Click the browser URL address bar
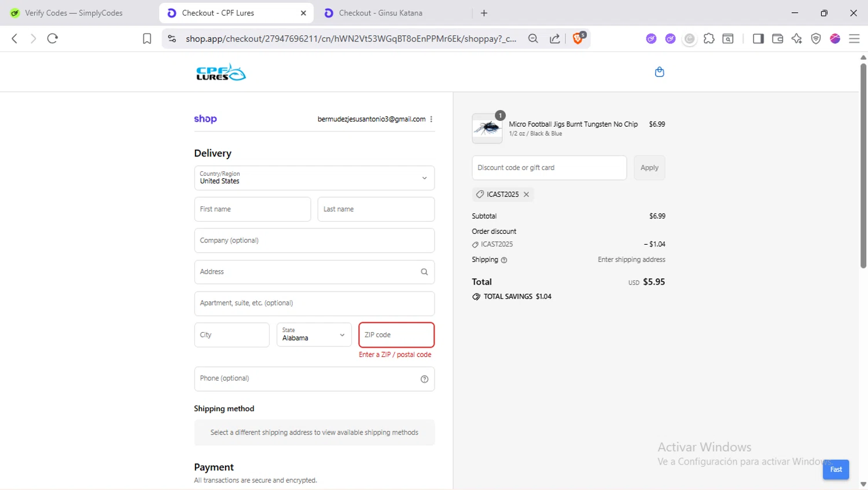Image resolution: width=868 pixels, height=490 pixels. (351, 39)
